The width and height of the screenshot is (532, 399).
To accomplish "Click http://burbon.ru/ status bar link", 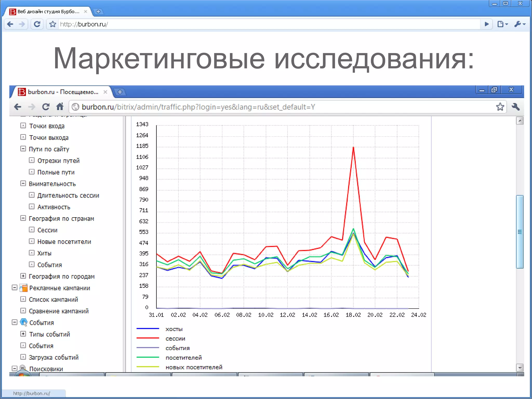I will [x=32, y=393].
